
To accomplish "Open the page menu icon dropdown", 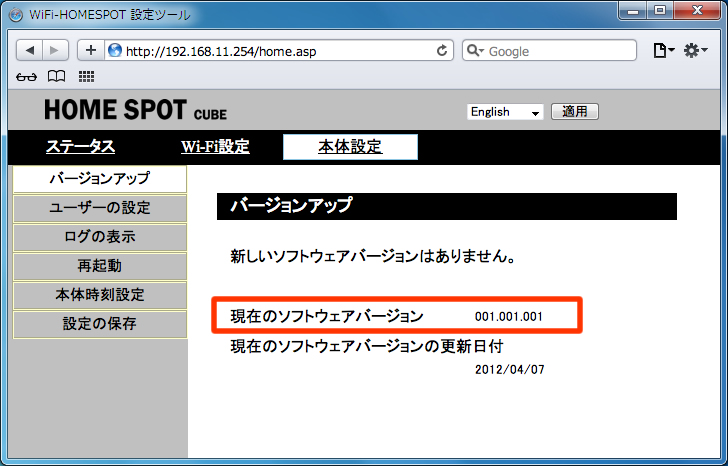I will [663, 50].
